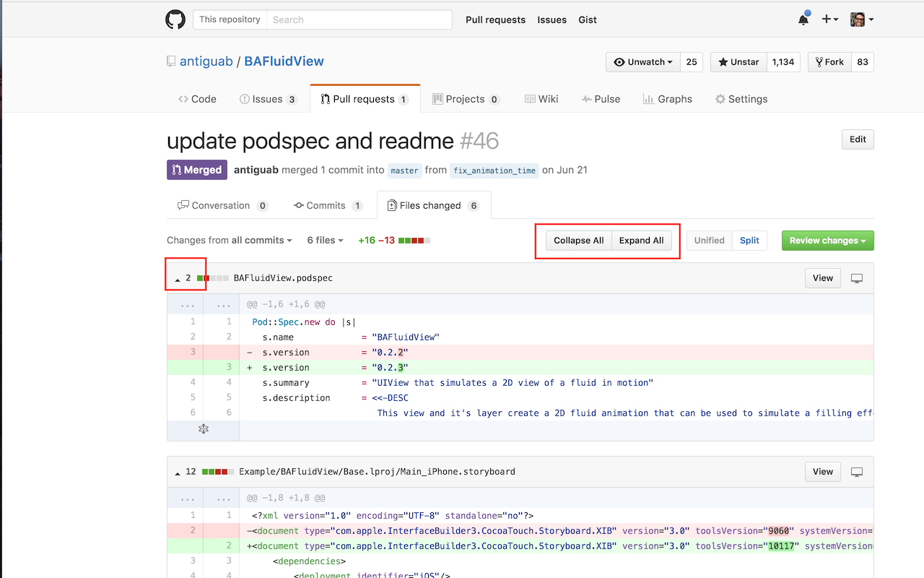Open Gist in the top navigation
The height and width of the screenshot is (578, 924).
click(x=588, y=20)
